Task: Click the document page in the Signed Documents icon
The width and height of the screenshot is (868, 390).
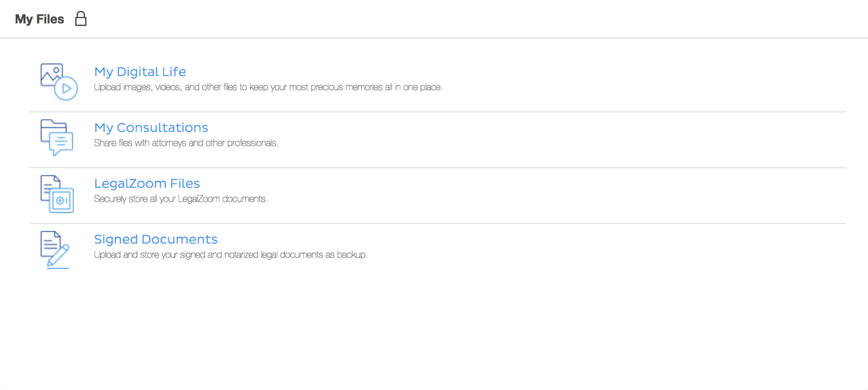Action: coord(49,242)
